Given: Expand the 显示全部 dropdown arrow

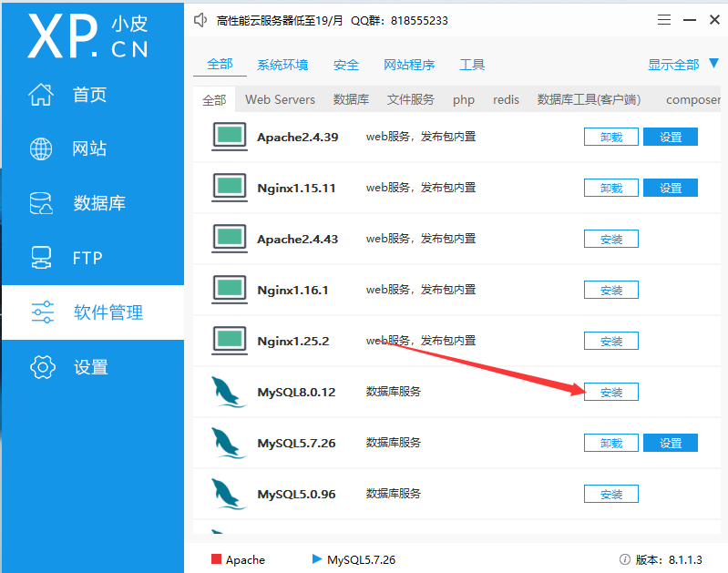Looking at the screenshot, I should 714,63.
